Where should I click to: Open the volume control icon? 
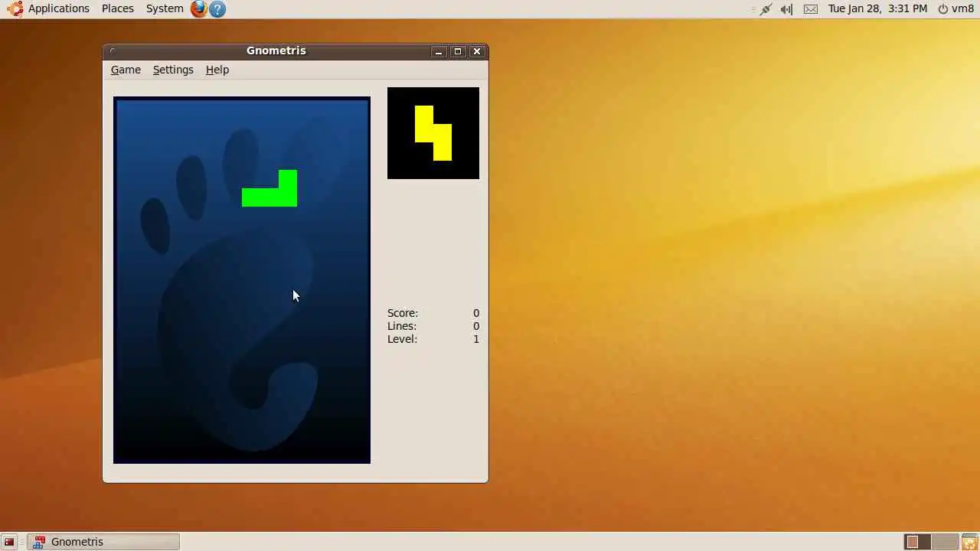[786, 9]
